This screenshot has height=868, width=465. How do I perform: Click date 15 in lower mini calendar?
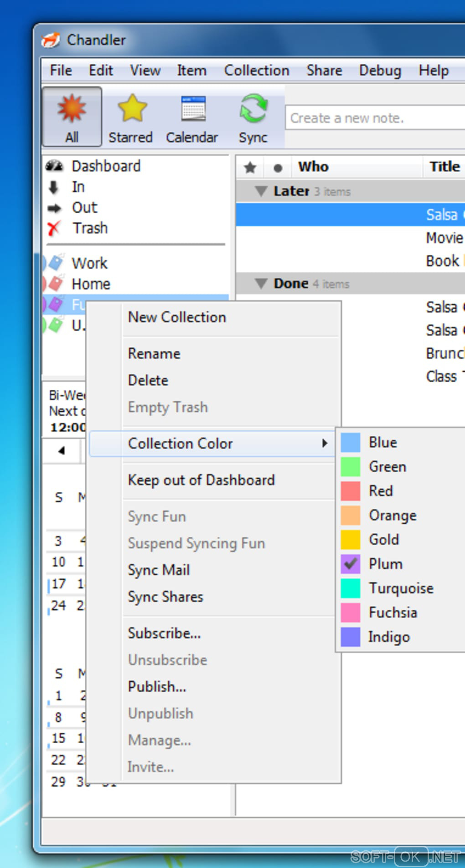coord(58,738)
